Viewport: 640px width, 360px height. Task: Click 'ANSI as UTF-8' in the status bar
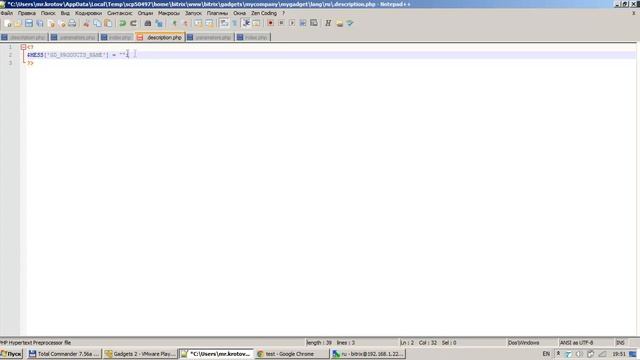[x=576, y=342]
